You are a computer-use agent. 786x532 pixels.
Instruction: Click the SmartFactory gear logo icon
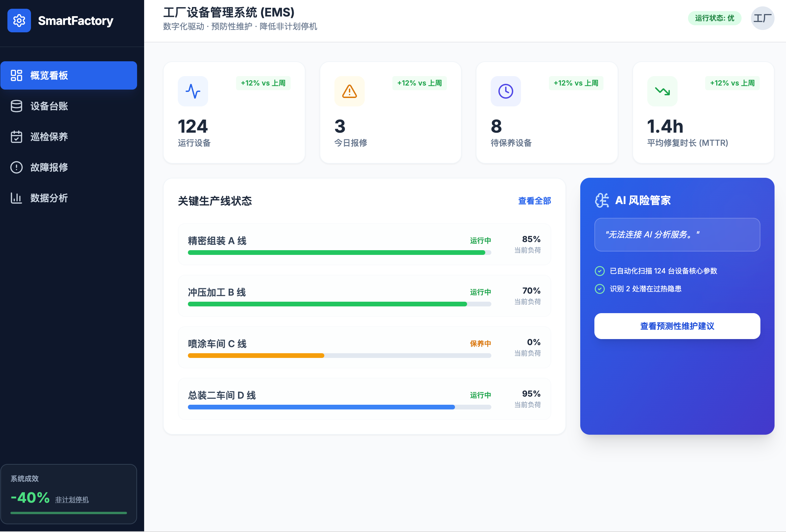19,21
